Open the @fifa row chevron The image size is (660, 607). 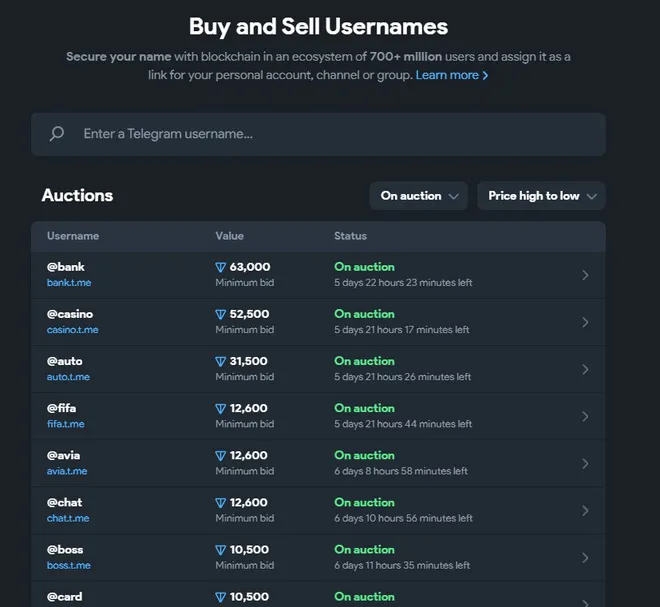585,416
